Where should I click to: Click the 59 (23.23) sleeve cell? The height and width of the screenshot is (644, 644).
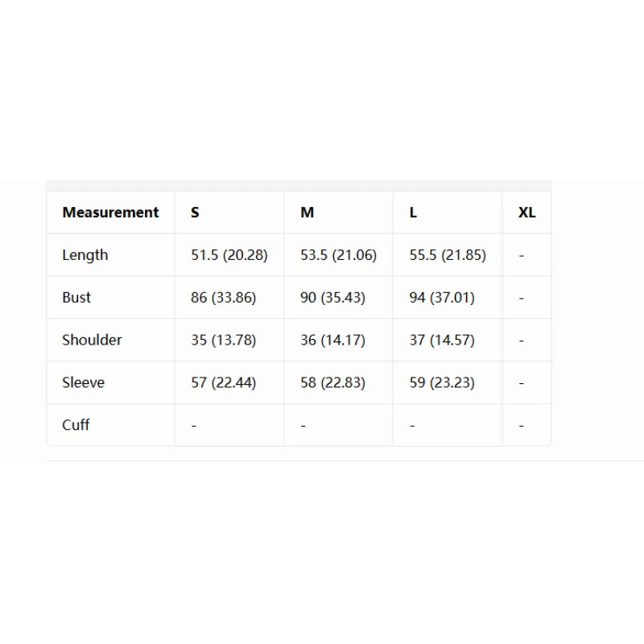442,382
